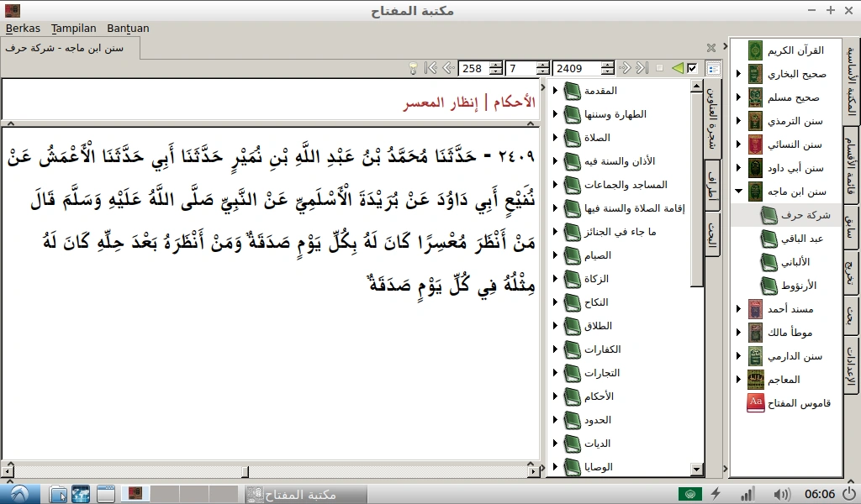Uncheck the checkbox beside the green arrow
Image resolution: width=861 pixels, height=504 pixels.
click(692, 68)
